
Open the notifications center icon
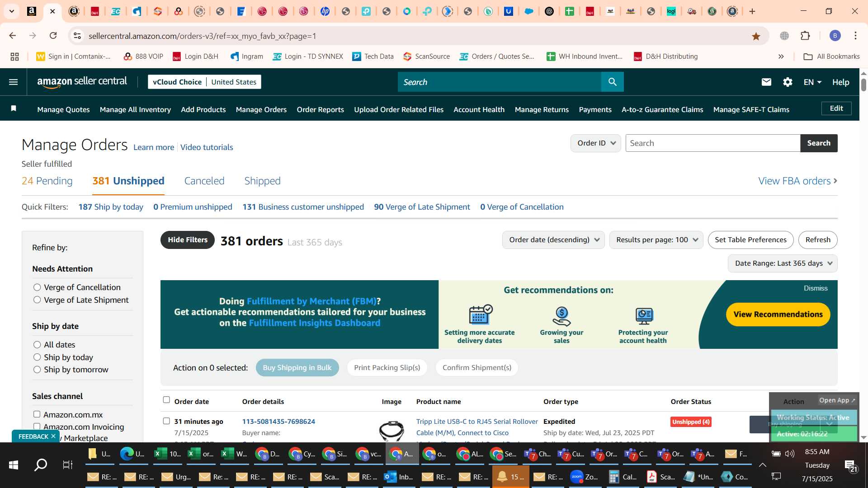(x=851, y=465)
